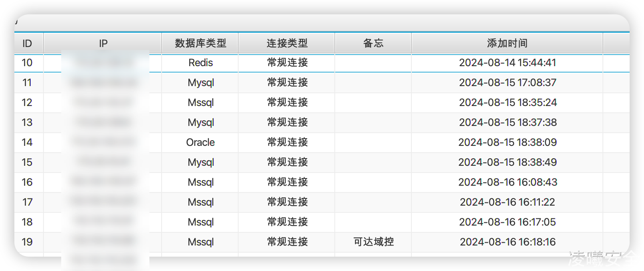Select the timestamp 2024-08-16 16:08:43

click(508, 183)
